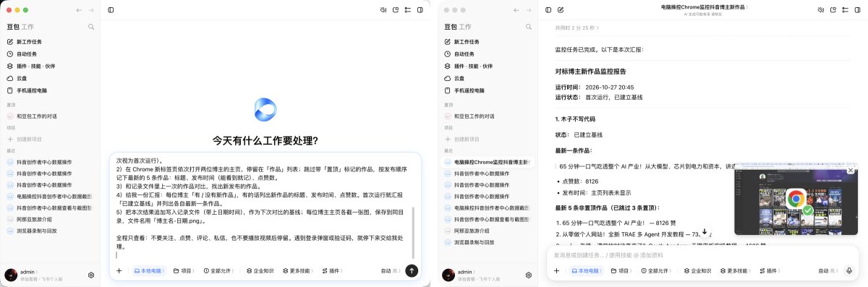Click back arrow in the left window
This screenshot has width=868, height=287.
pos(79,10)
